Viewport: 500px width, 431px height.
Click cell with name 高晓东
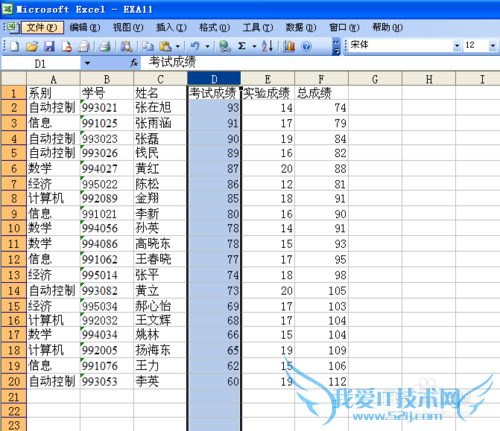(x=160, y=244)
